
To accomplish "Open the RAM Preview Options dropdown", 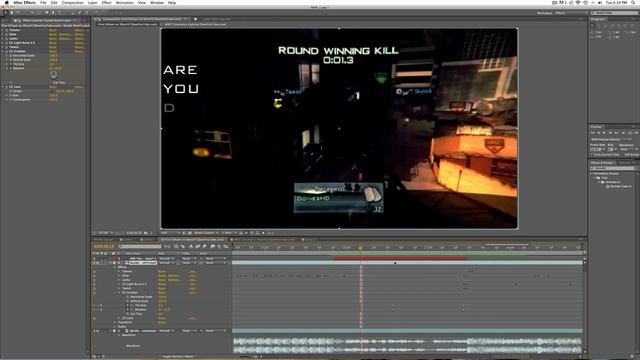I will point(611,140).
